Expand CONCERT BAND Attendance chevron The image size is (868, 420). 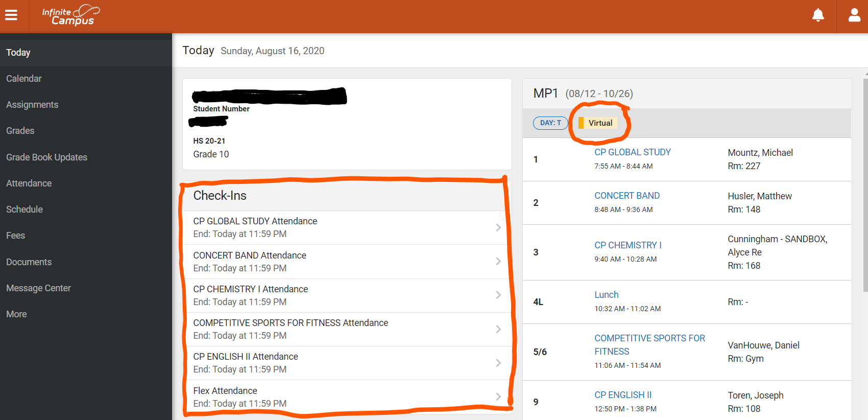498,261
